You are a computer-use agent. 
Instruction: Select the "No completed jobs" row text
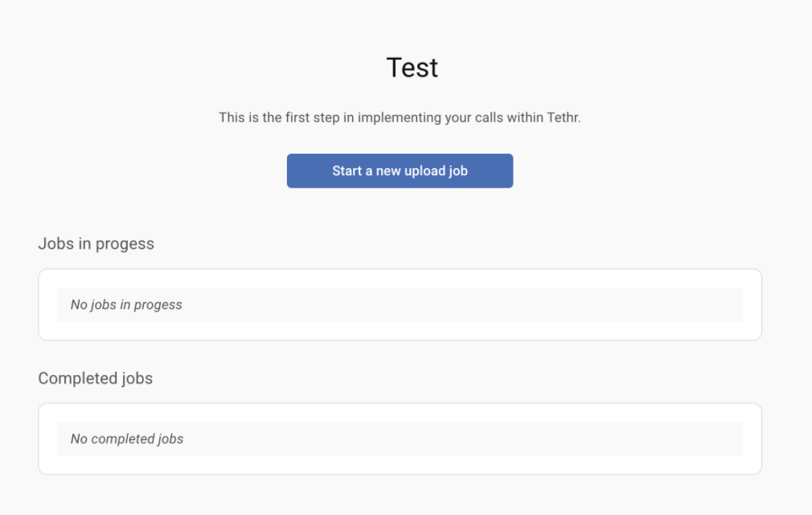pyautogui.click(x=127, y=439)
